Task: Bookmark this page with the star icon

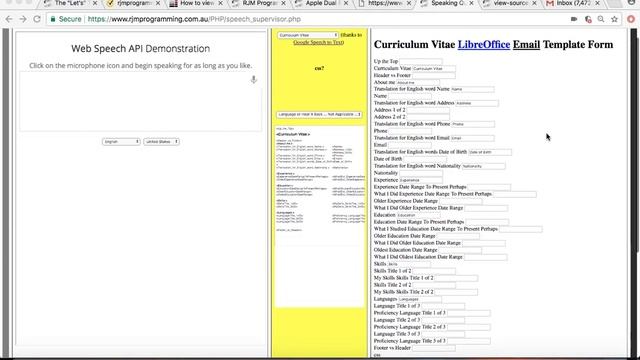Action: click(614, 19)
